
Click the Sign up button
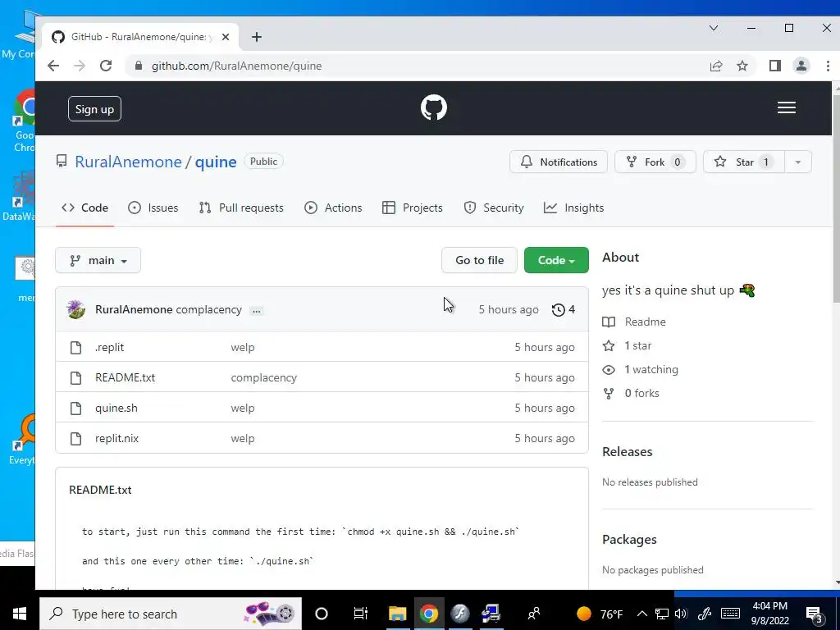(x=94, y=109)
